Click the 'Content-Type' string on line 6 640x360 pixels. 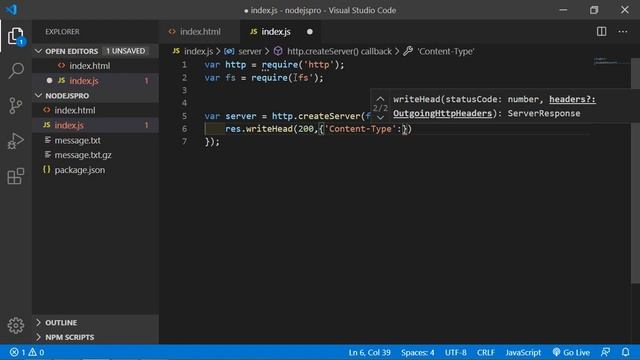pyautogui.click(x=360, y=129)
